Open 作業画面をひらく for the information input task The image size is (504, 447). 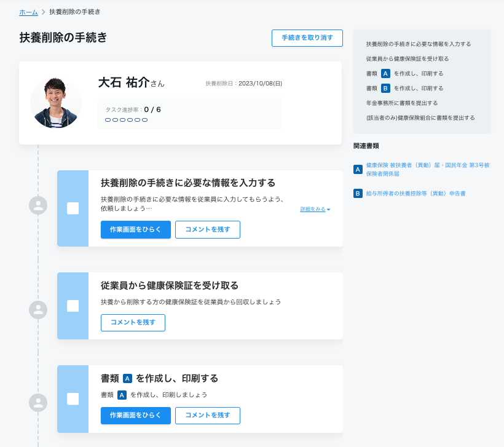coord(136,229)
